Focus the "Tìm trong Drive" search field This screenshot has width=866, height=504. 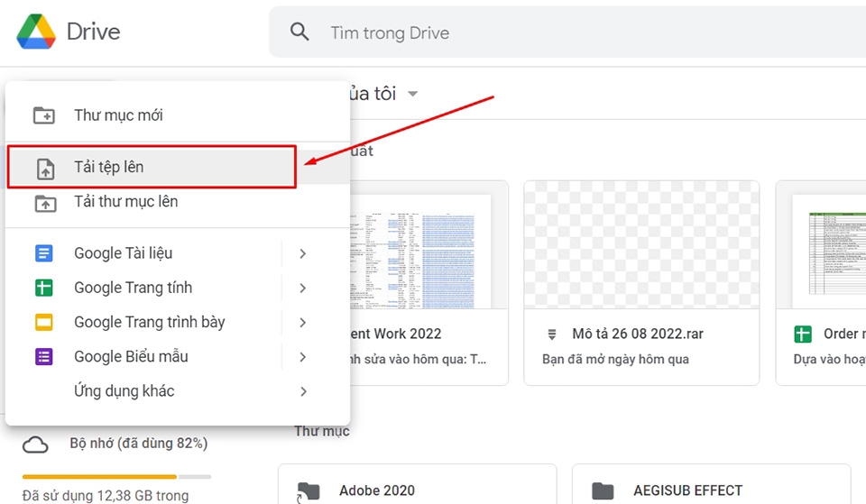point(567,32)
